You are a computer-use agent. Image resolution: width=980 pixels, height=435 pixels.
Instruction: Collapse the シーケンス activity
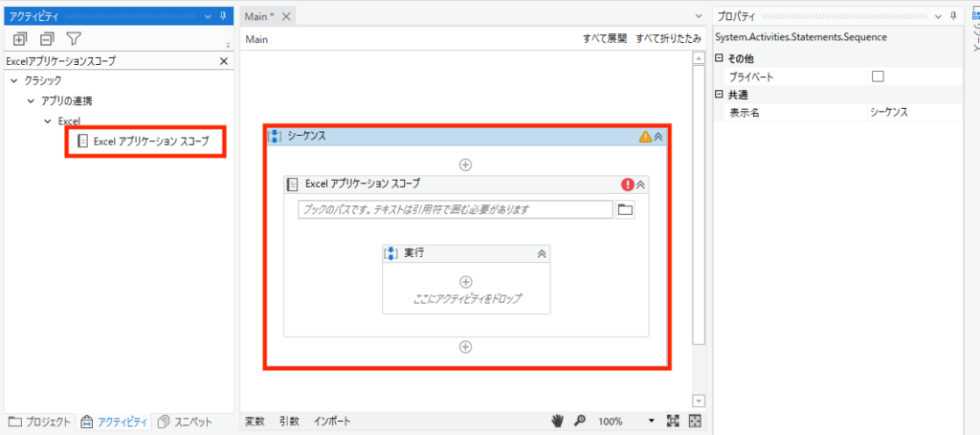[x=658, y=137]
